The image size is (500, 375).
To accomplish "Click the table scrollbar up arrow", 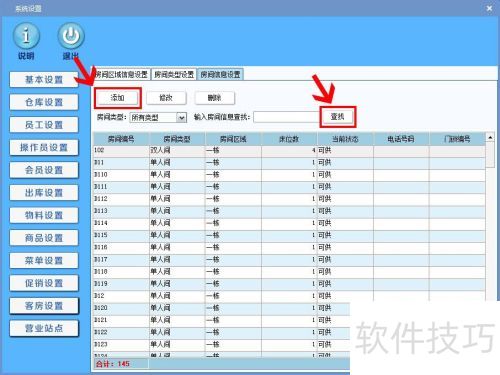I will [490, 137].
